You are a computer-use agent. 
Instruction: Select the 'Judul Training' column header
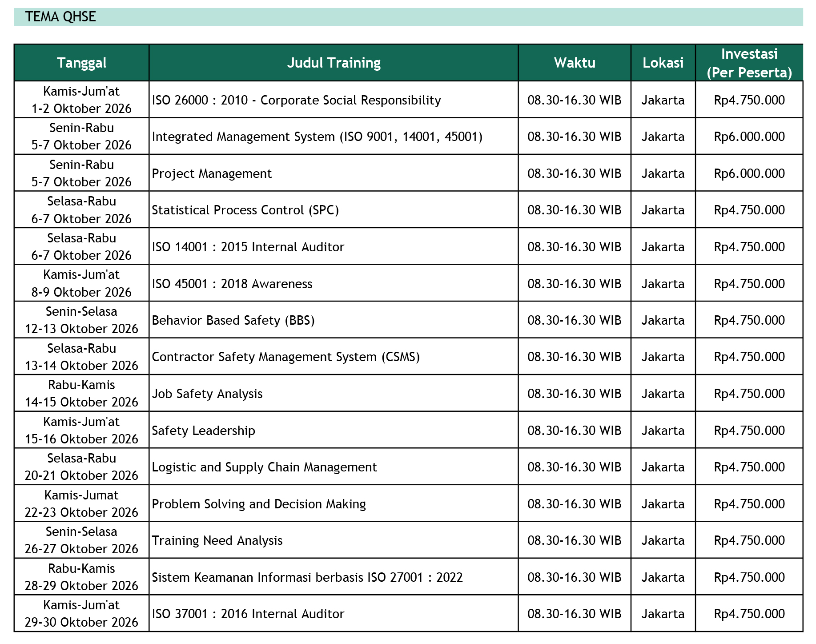pos(334,63)
